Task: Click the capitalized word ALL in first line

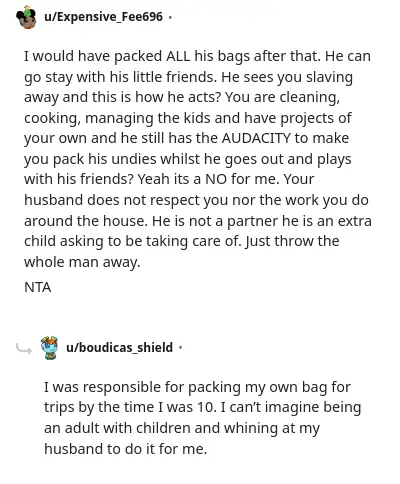Action: click(x=178, y=56)
